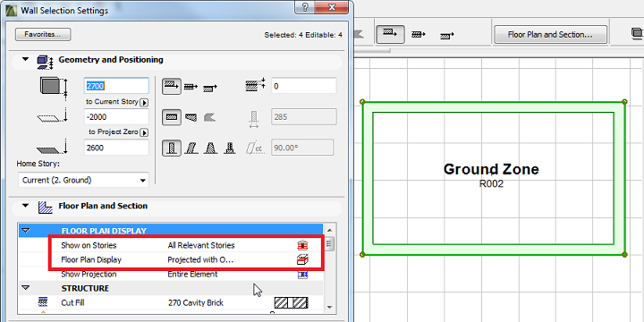Viewport: 644px width, 322px height.
Task: Click the Floor Plan and Section panel icon
Action: point(46,207)
